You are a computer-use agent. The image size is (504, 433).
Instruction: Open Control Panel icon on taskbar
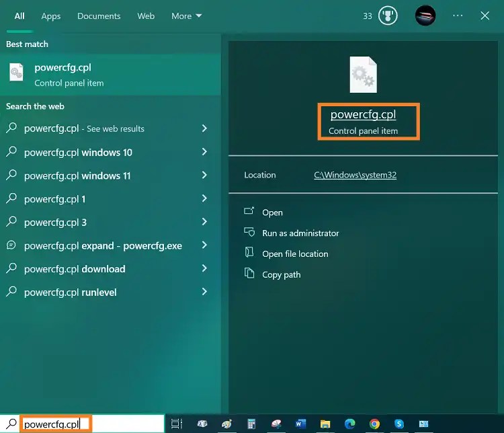(423, 424)
